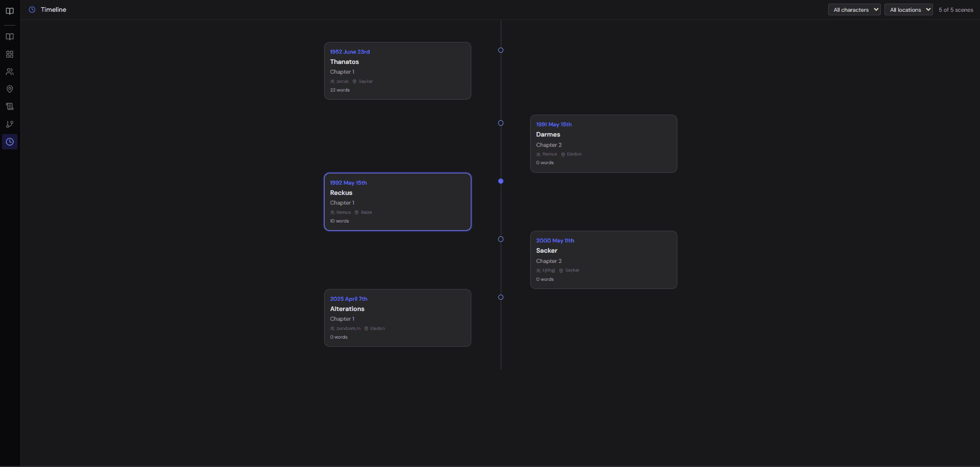980x467 pixels.
Task: Click 'Chapter 1' on the Thanatos card
Action: tap(342, 72)
